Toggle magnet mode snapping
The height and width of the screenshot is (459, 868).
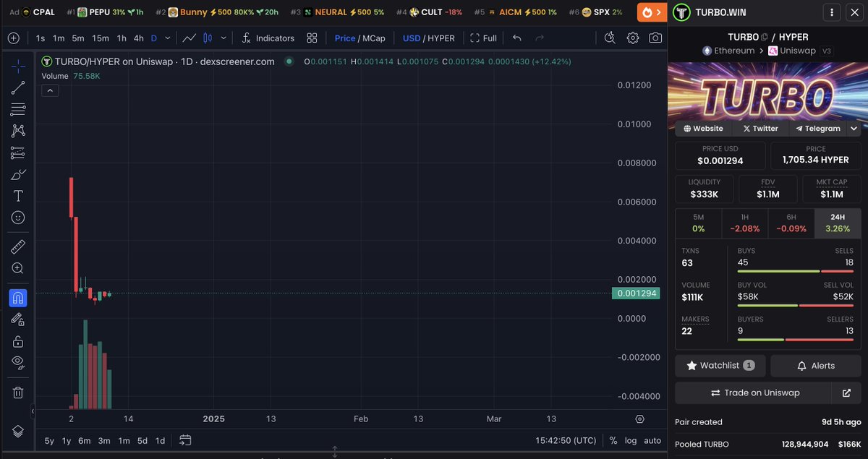tap(18, 298)
